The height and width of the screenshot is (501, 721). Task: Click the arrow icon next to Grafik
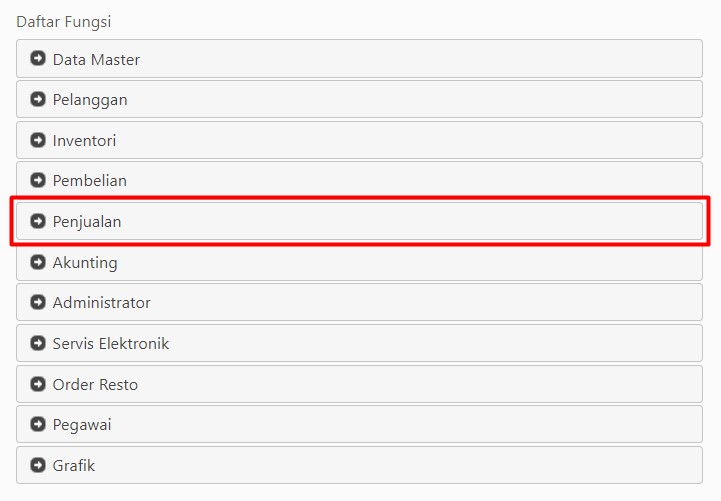pos(38,465)
